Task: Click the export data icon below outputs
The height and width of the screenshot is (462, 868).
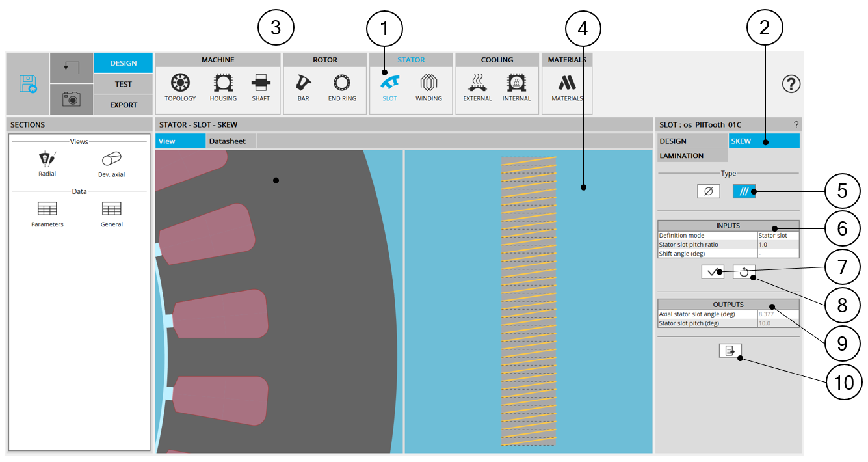Action: tap(730, 351)
